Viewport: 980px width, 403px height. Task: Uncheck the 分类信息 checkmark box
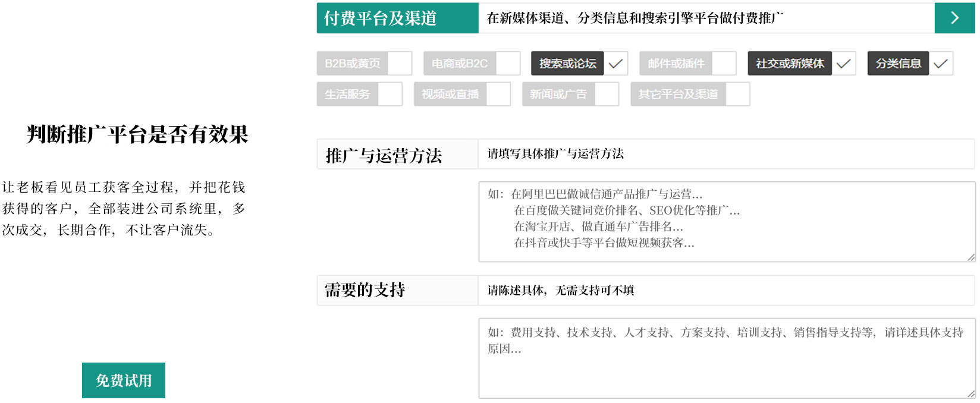point(940,64)
